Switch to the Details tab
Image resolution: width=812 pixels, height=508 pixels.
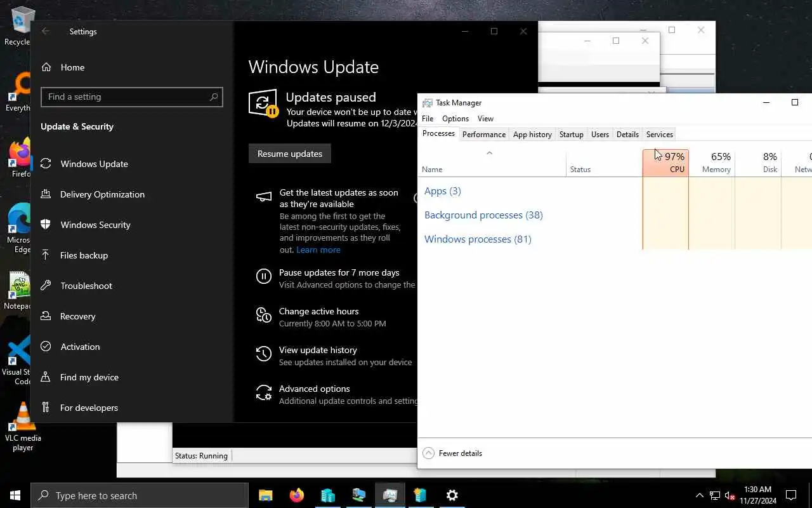tap(627, 135)
